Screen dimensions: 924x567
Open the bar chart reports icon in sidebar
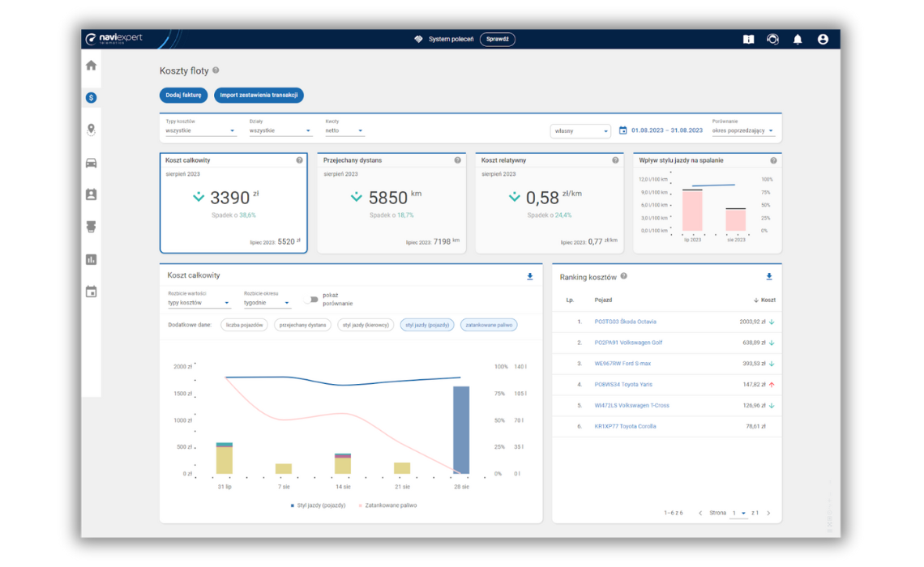(x=91, y=259)
